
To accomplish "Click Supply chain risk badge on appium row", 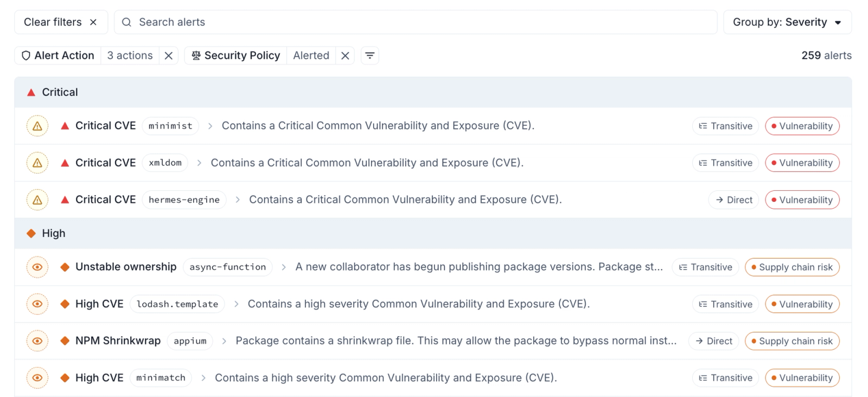I will 792,341.
